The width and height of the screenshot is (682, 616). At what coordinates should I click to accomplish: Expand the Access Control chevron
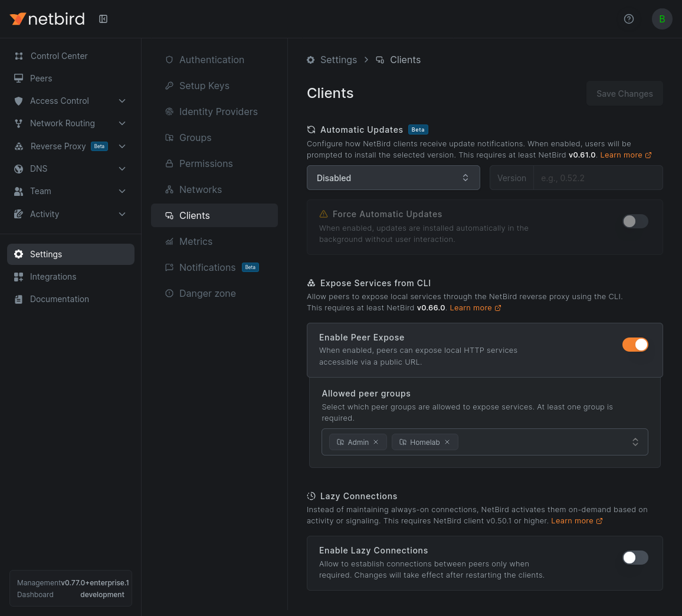point(122,101)
